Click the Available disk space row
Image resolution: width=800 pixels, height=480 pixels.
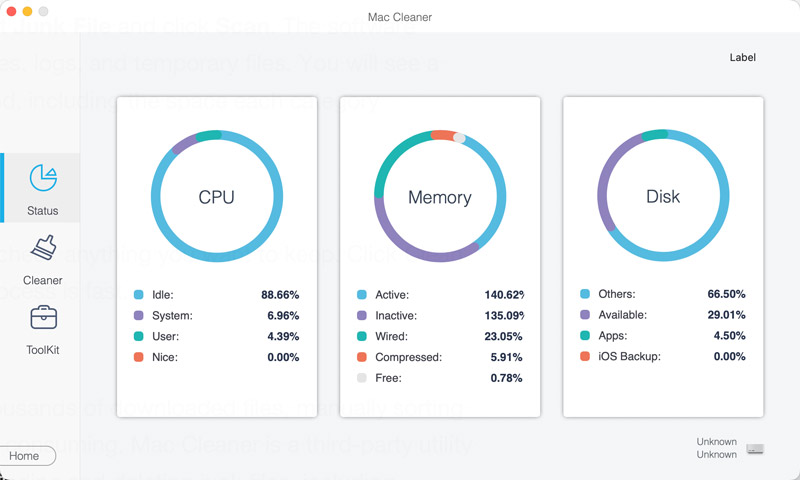[663, 315]
